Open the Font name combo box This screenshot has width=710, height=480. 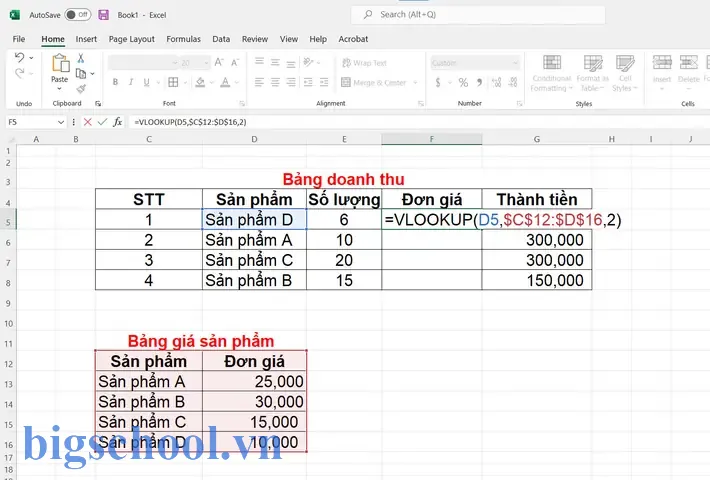(143, 63)
